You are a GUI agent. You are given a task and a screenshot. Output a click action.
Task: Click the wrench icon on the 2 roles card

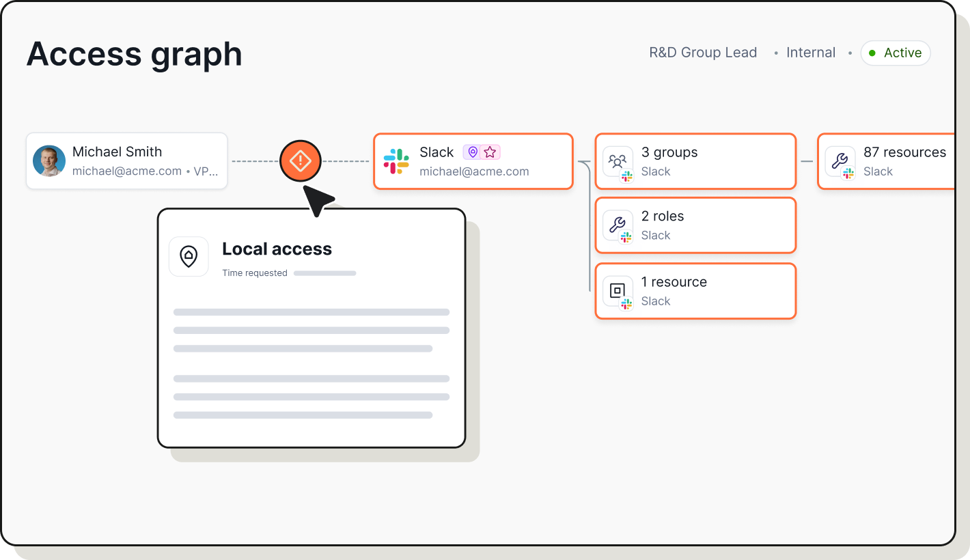click(x=617, y=225)
